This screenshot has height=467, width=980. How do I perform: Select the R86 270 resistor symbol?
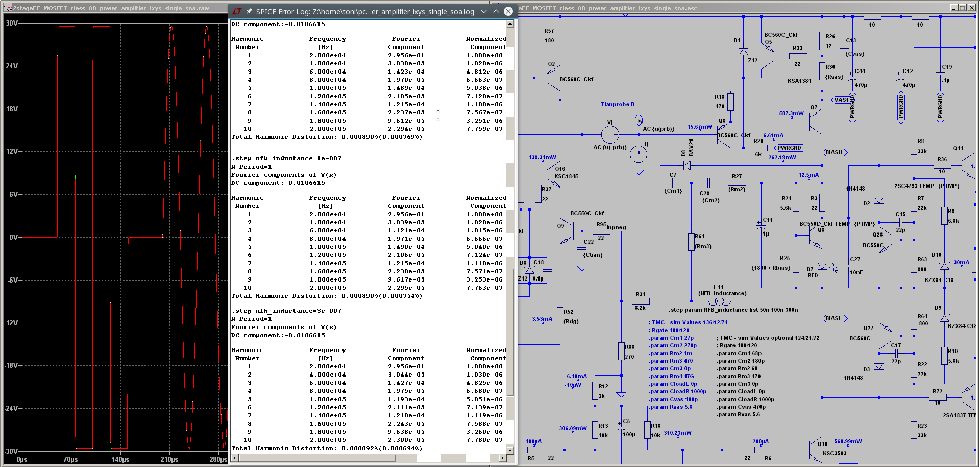tap(621, 352)
